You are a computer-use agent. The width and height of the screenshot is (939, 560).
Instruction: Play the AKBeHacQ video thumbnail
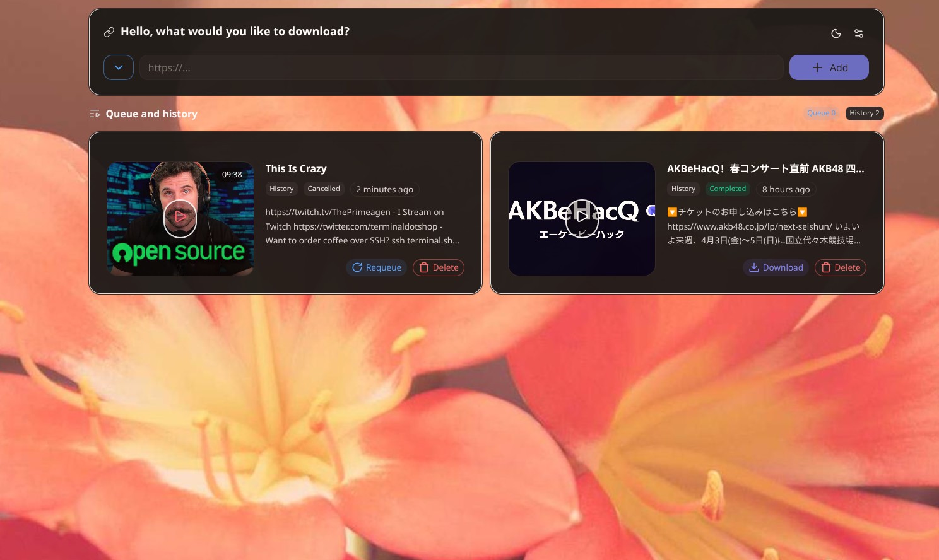(582, 218)
